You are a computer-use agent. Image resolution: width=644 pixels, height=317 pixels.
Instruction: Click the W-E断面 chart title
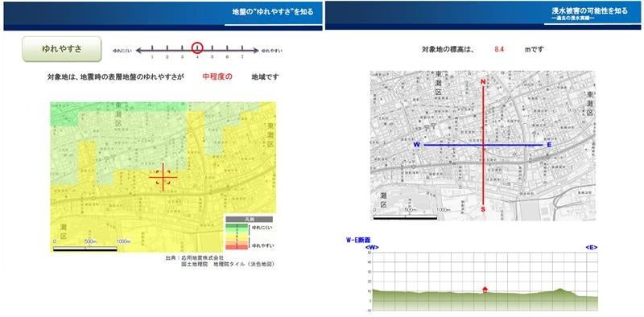(x=358, y=241)
